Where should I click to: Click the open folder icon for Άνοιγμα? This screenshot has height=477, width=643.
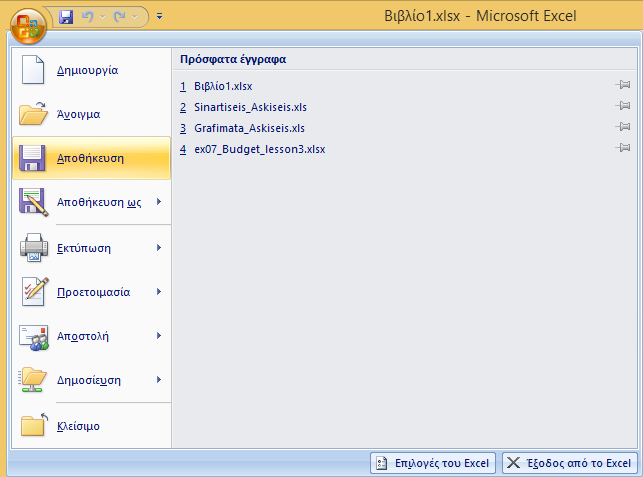click(33, 114)
